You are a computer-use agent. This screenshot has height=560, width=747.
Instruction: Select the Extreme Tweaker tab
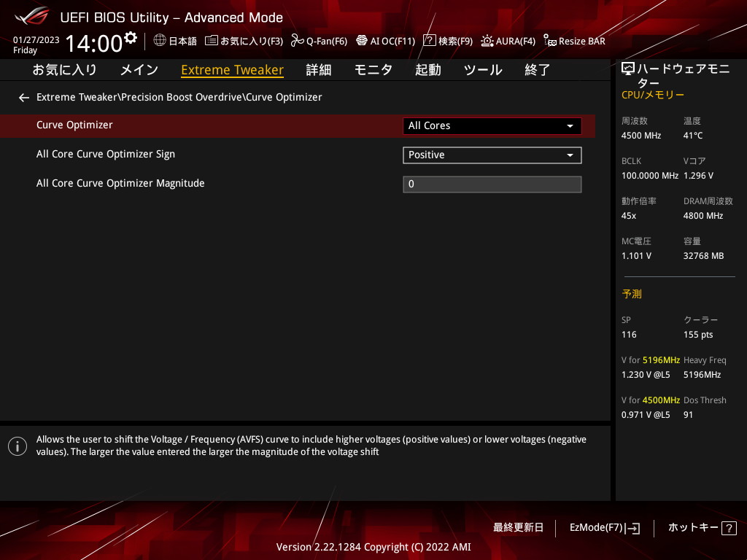pos(232,70)
